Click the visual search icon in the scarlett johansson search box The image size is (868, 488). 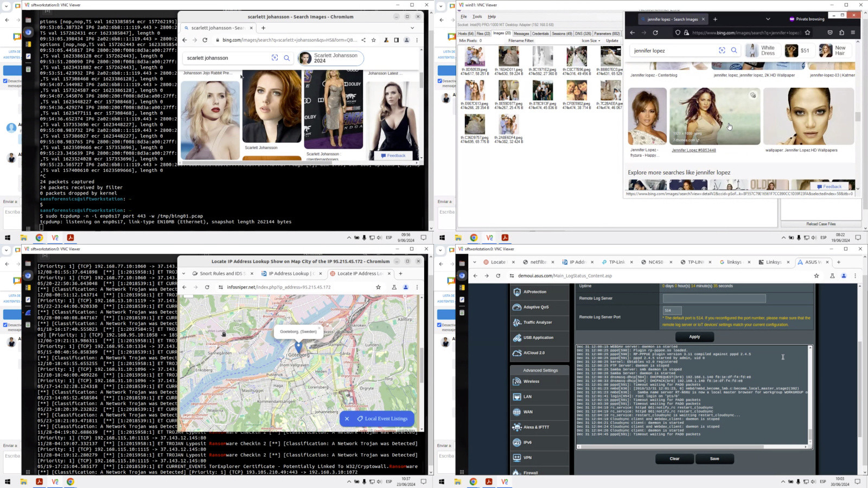[x=275, y=58]
